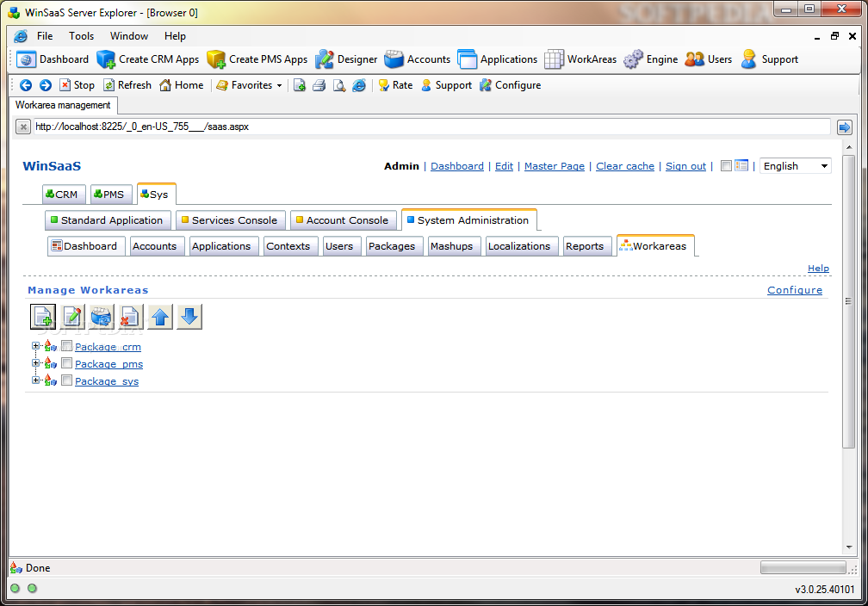Screen dimensions: 868x606
Task: Click the delete workarea icon
Action: 131,317
